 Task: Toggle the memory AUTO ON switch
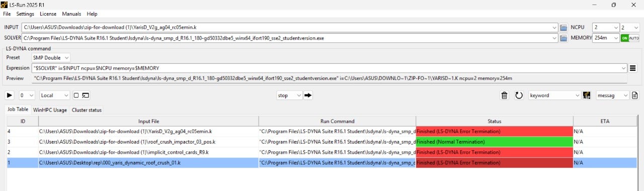[x=630, y=38]
